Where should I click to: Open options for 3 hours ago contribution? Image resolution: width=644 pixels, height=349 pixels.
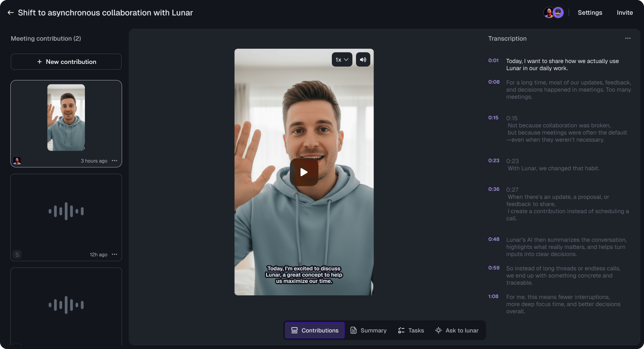(x=114, y=161)
